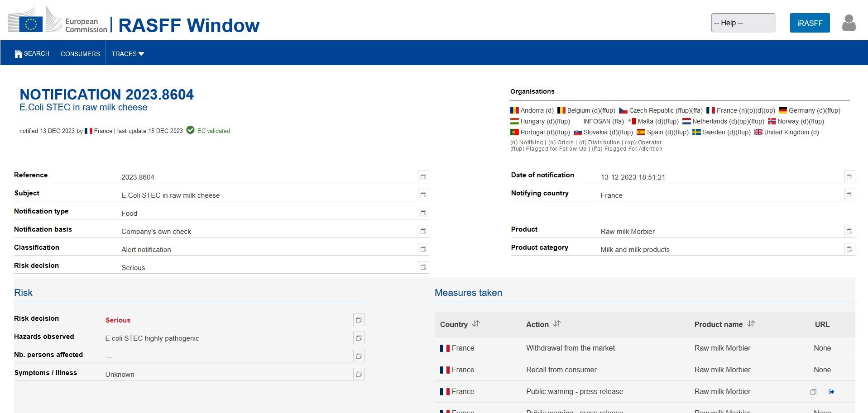868x413 pixels.
Task: Click the Hungary (d)(ffup) organisation entry
Action: click(540, 121)
